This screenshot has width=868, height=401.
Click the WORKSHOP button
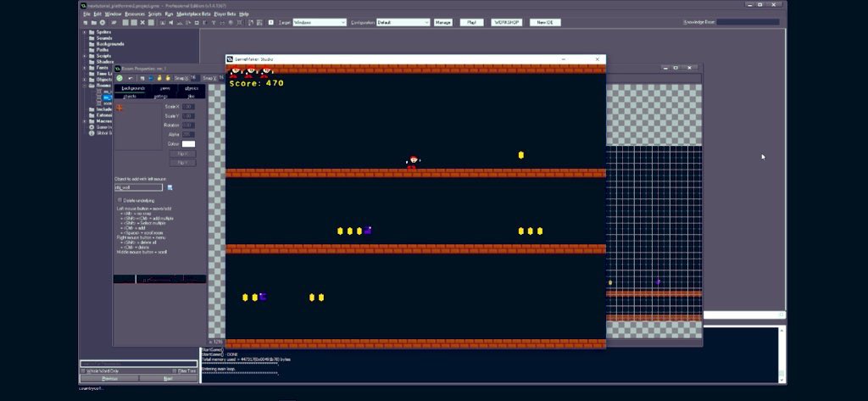(x=507, y=23)
